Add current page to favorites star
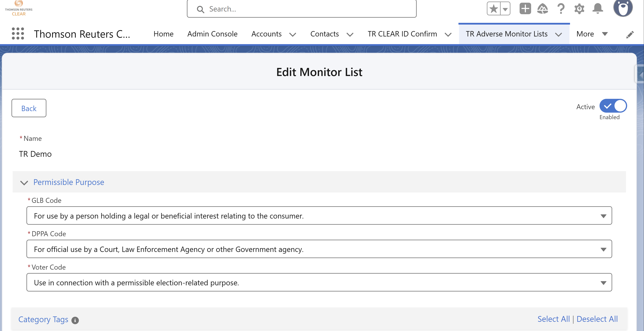Screen dimensions: 644x331 point(494,9)
